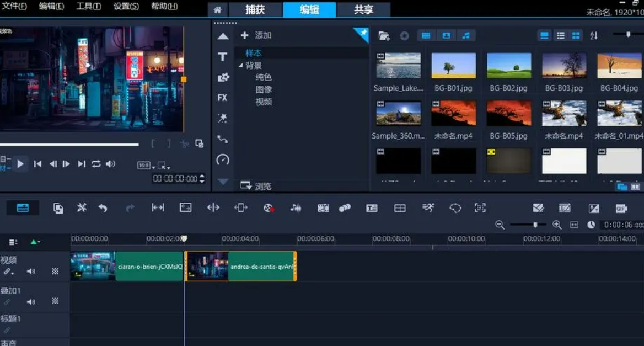Click the home icon tab
The width and height of the screenshot is (644, 346).
point(217,10)
